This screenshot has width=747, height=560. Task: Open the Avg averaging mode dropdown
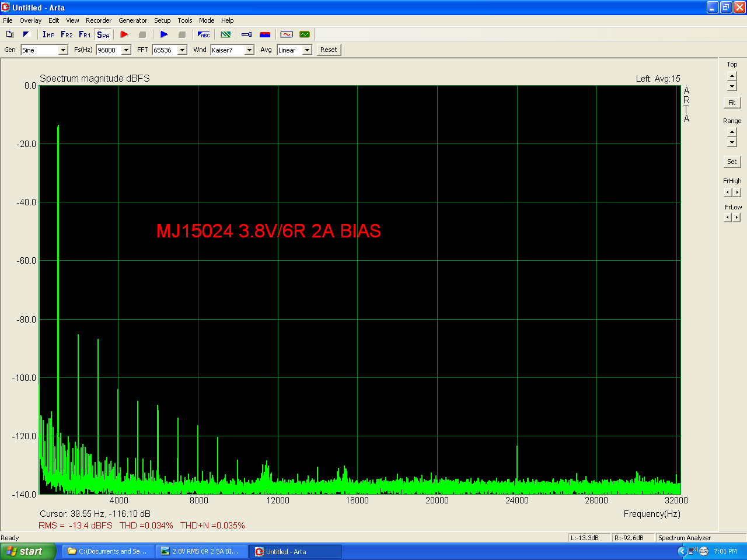(307, 50)
